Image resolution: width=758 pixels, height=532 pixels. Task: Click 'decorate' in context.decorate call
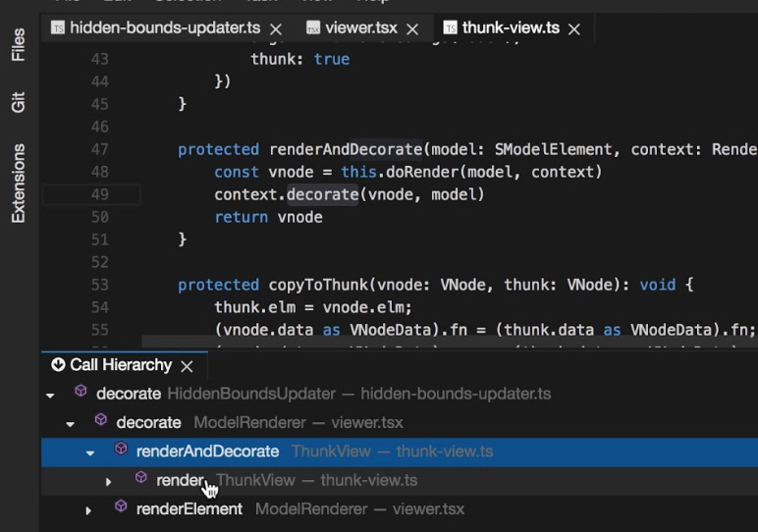(x=322, y=194)
